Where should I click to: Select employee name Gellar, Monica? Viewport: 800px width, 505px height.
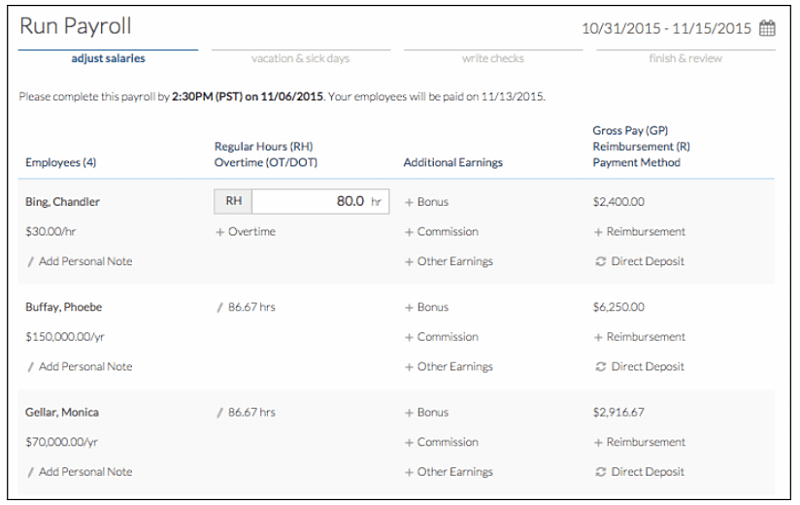tap(62, 412)
